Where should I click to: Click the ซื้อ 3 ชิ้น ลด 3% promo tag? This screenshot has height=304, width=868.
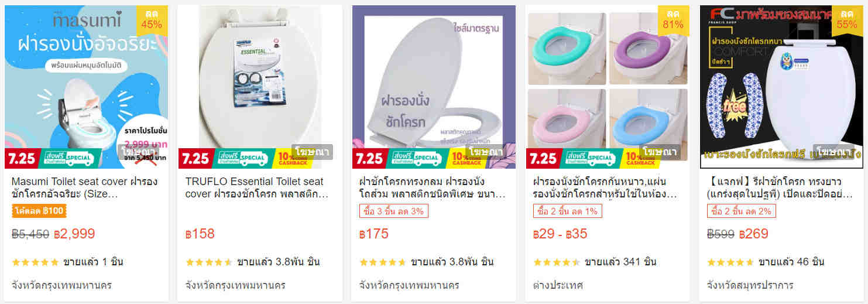394,211
